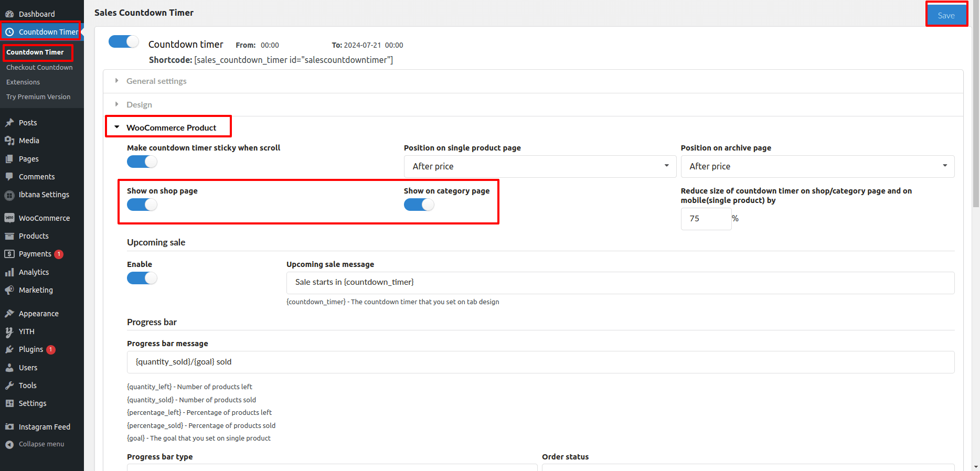This screenshot has height=471, width=980.
Task: Click Try Premium Version link
Action: click(x=38, y=97)
